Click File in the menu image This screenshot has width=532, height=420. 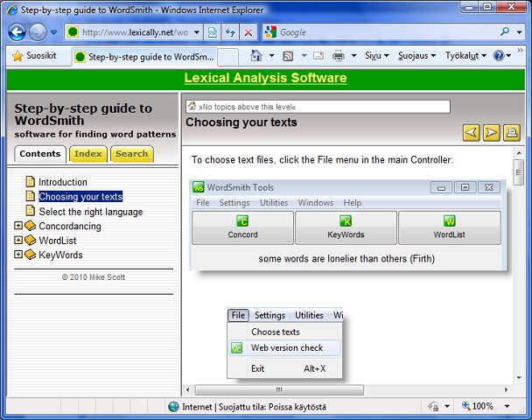click(x=238, y=315)
